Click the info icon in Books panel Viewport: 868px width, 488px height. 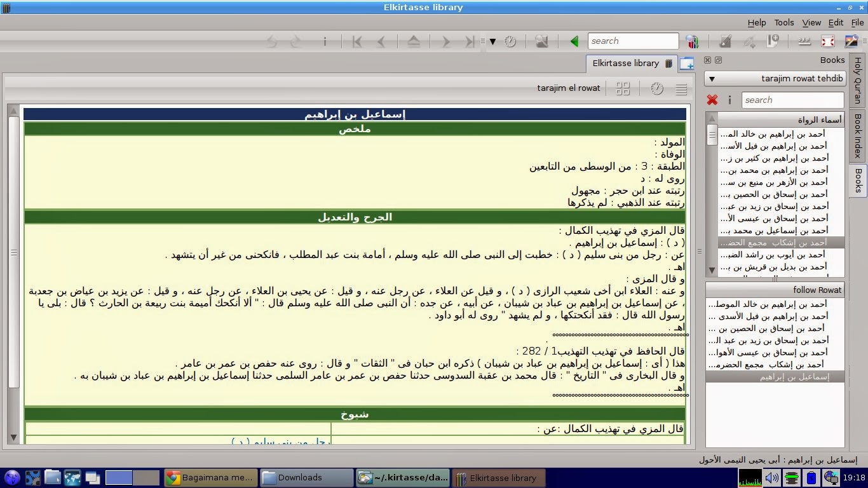click(x=729, y=100)
